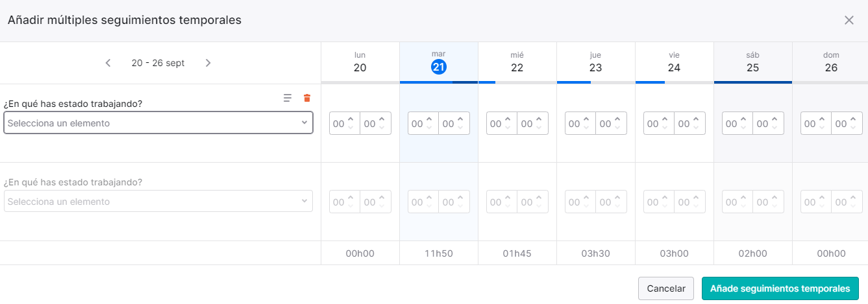Go to previous week using left chevron
This screenshot has height=304, width=868.
(108, 63)
